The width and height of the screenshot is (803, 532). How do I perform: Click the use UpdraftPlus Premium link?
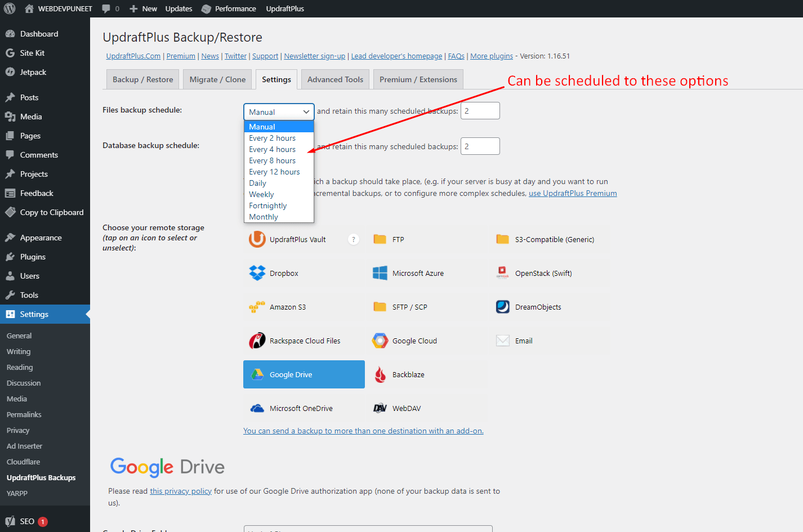(573, 193)
